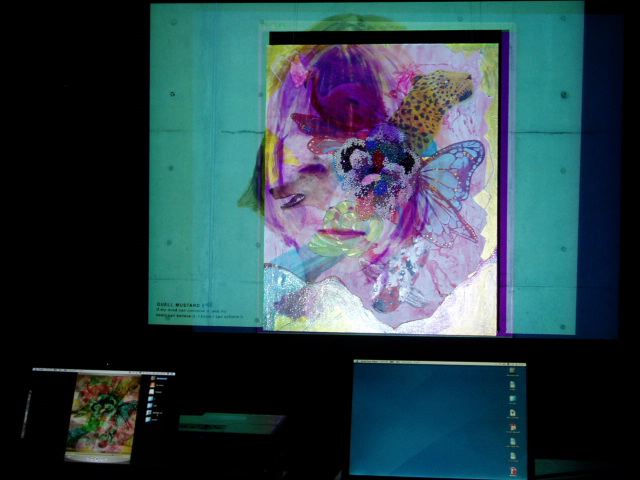Open the hard drive icon atop left laptop's desktop
The width and height of the screenshot is (640, 480).
point(153,378)
